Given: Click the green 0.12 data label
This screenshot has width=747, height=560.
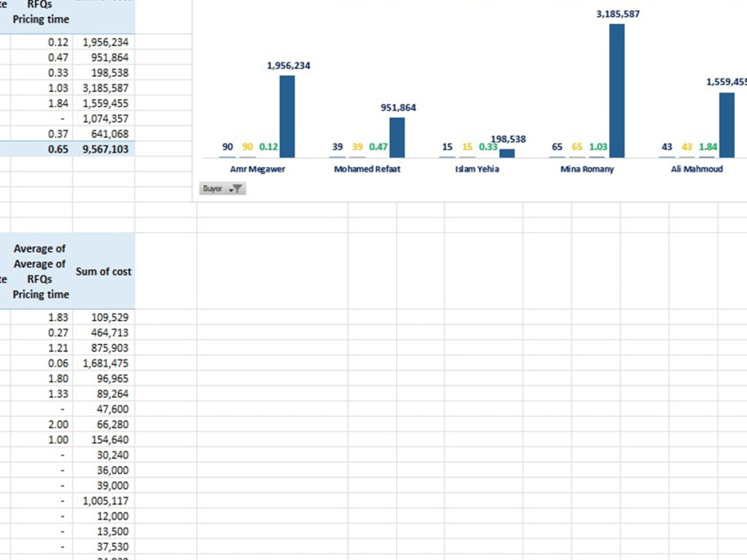Looking at the screenshot, I should click(x=268, y=146).
